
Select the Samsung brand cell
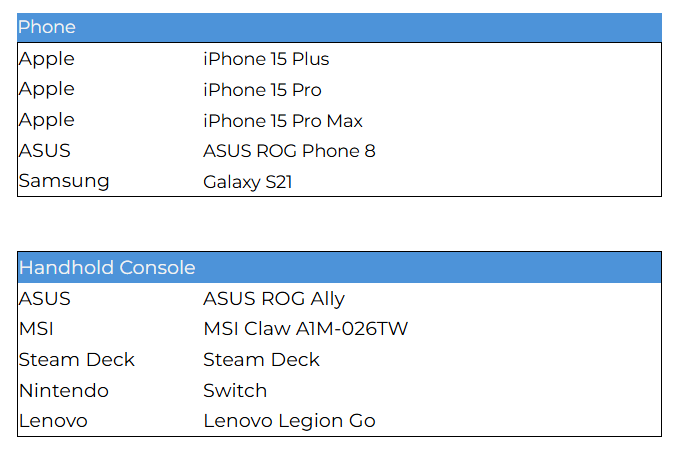coord(64,181)
